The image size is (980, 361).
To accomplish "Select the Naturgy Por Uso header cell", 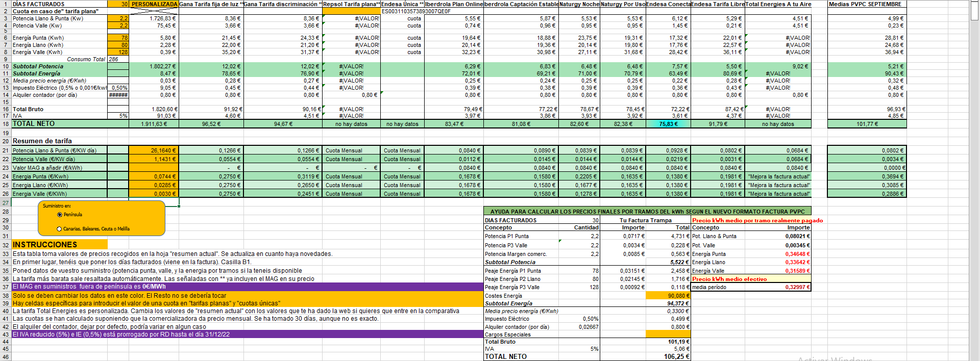I will coord(623,4).
